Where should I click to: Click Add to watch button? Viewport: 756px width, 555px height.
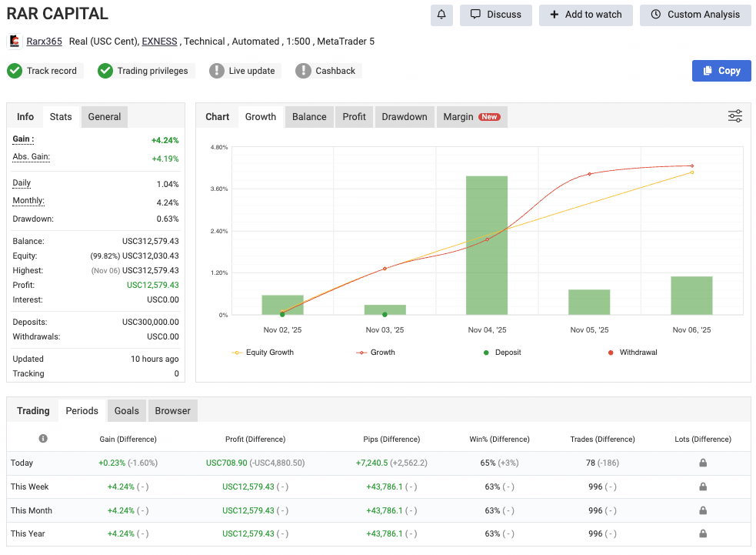pyautogui.click(x=585, y=15)
